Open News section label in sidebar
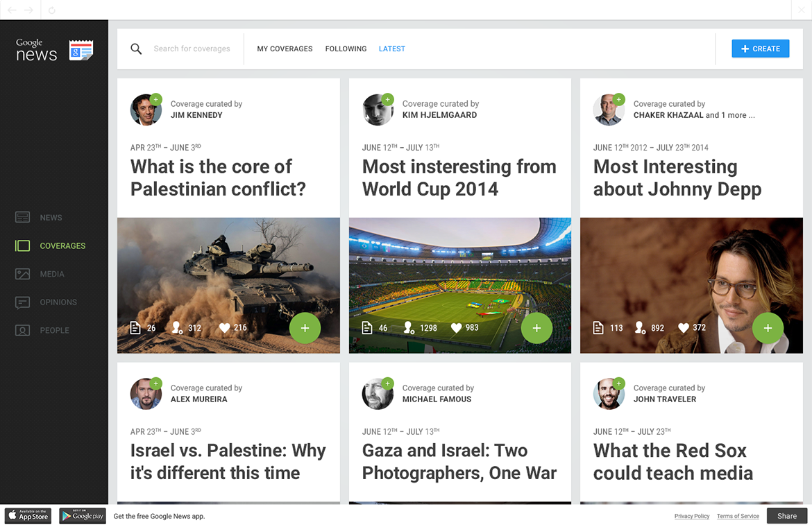Viewport: 812px width, 527px height. pos(51,218)
